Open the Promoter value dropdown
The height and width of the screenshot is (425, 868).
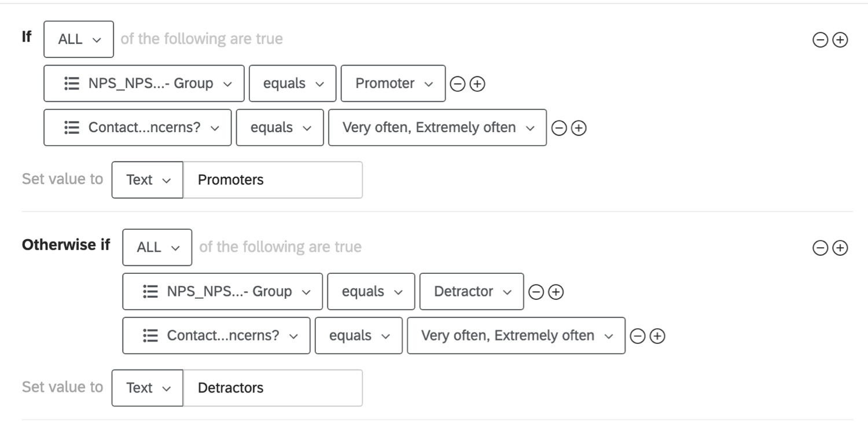click(393, 83)
